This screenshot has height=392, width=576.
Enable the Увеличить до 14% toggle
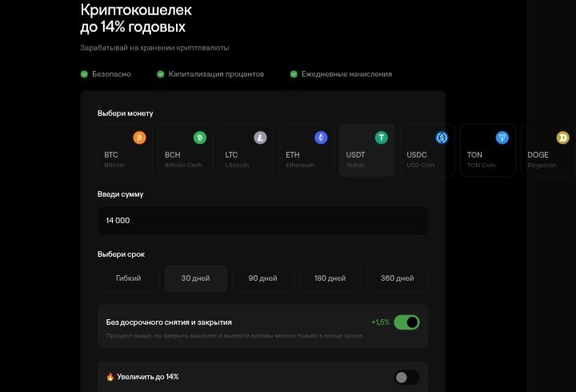pos(406,378)
